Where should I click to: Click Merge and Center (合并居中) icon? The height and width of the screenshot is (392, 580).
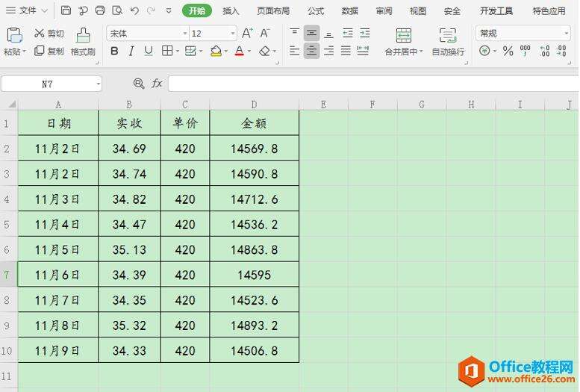point(404,36)
